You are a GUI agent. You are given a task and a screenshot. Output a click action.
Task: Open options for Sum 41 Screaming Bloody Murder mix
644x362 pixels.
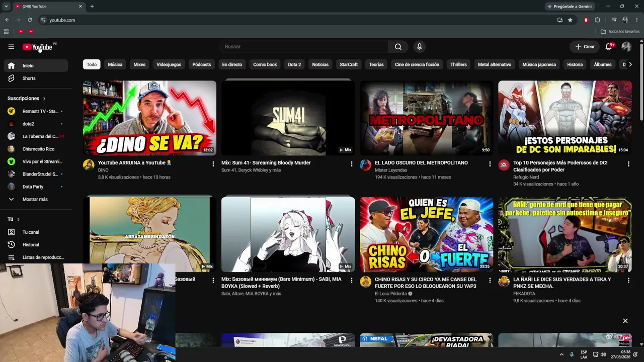pos(351,164)
